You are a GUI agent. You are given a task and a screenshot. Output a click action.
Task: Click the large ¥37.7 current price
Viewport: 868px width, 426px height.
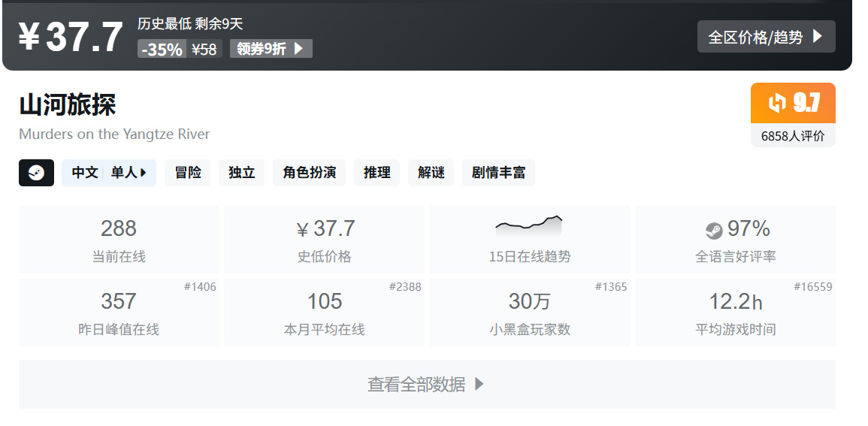point(71,38)
